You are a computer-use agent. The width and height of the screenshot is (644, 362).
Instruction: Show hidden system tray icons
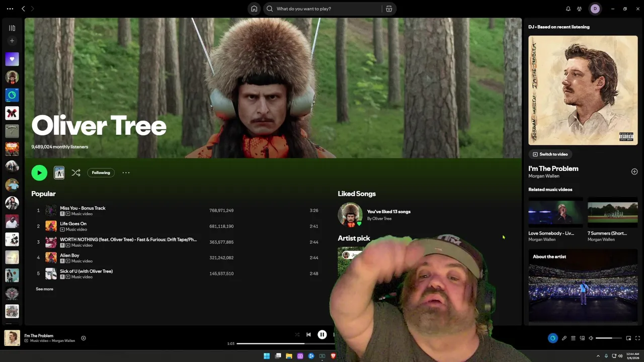coord(598,356)
